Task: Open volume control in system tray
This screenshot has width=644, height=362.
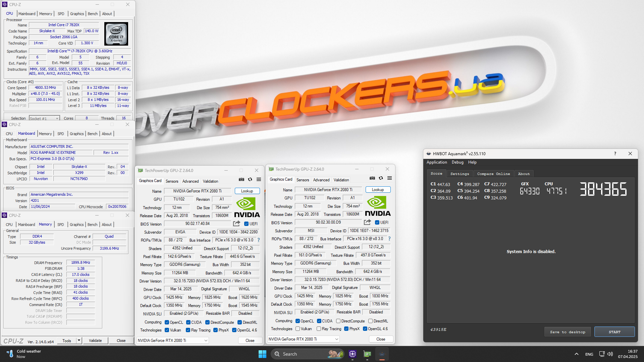Action: [610, 354]
